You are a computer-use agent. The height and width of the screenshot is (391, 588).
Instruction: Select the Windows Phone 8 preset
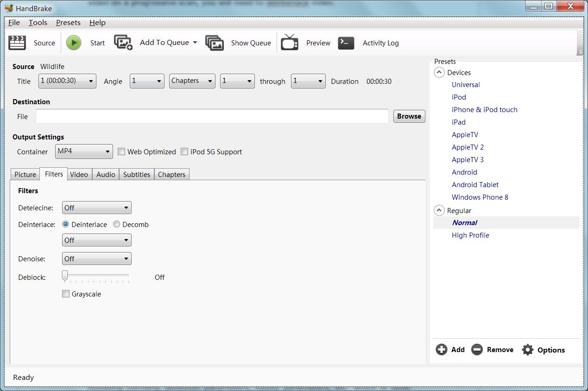[480, 197]
